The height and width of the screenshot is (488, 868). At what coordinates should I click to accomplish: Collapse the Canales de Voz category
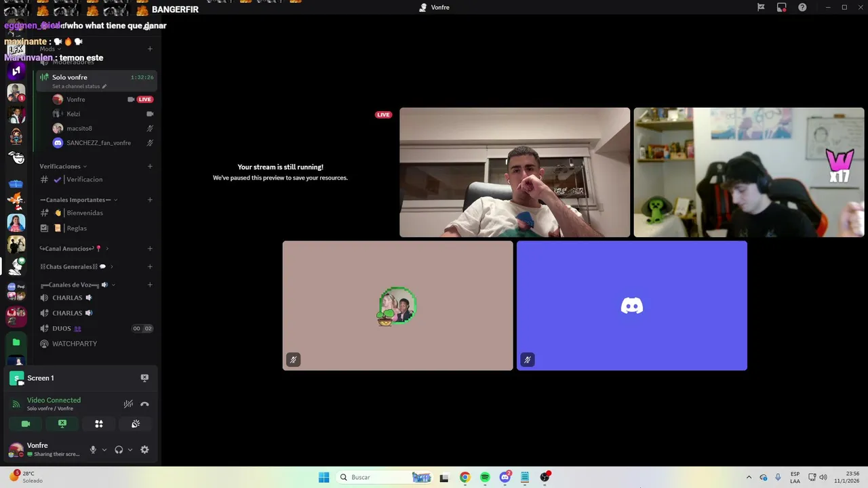click(x=77, y=285)
